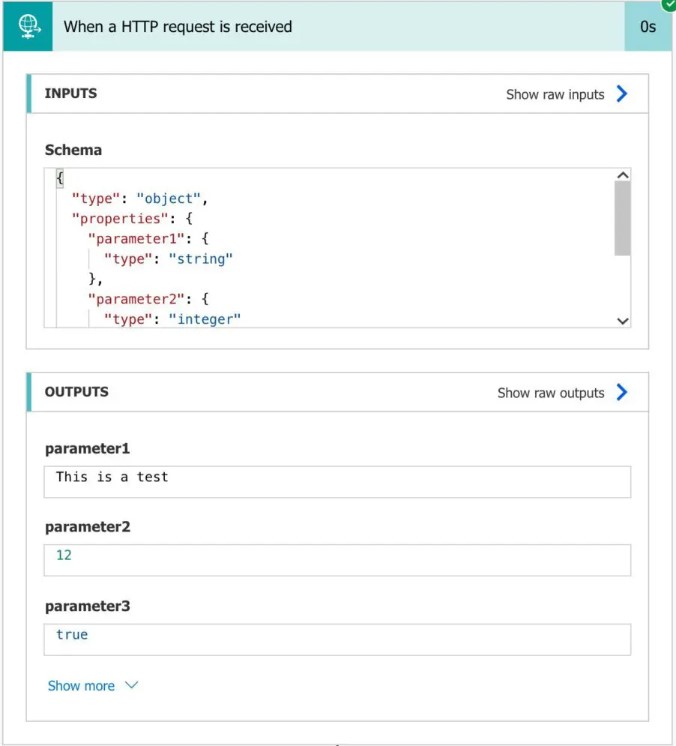
Task: Click inside the Schema JSON code box
Action: coord(330,248)
